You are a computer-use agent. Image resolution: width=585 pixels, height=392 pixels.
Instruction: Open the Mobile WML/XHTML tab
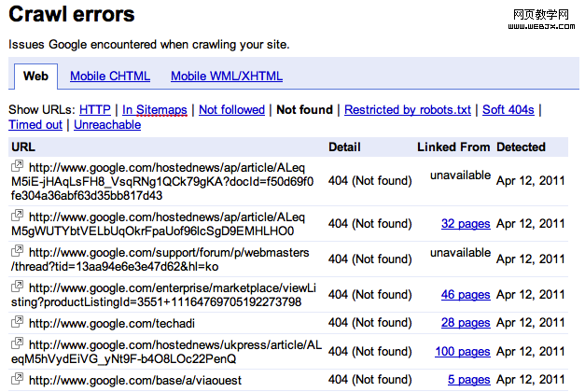click(226, 77)
